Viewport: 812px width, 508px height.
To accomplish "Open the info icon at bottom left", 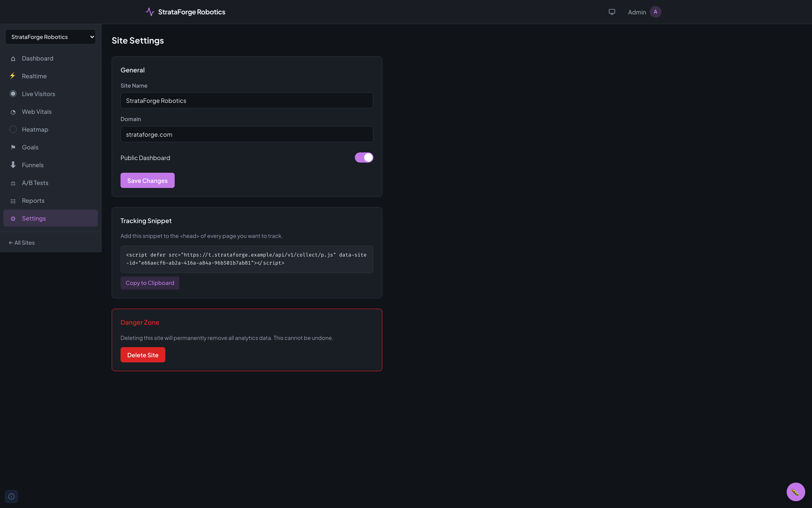I will point(11,497).
